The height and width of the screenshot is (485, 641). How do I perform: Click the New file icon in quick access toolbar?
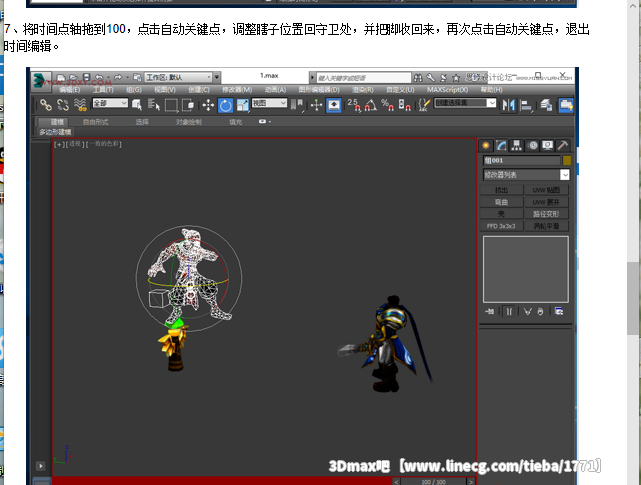(x=61, y=77)
